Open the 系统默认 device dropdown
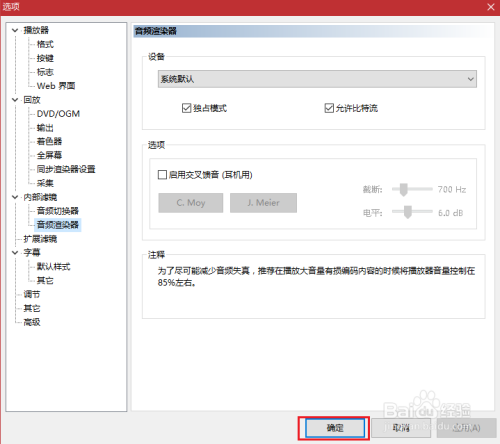This screenshot has height=444, width=500. [x=317, y=79]
